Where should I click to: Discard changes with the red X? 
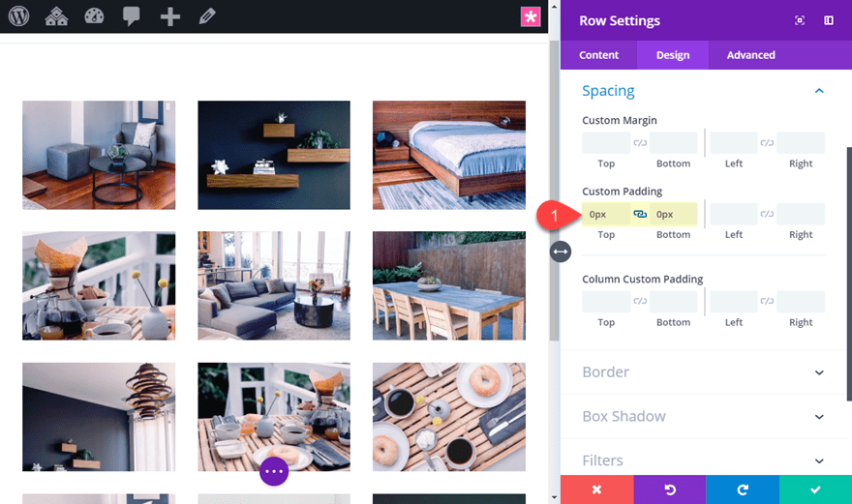coord(596,489)
